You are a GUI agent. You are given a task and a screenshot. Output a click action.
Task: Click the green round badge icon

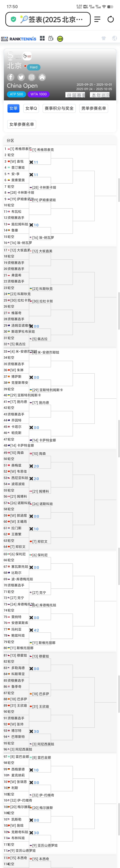[60, 39]
